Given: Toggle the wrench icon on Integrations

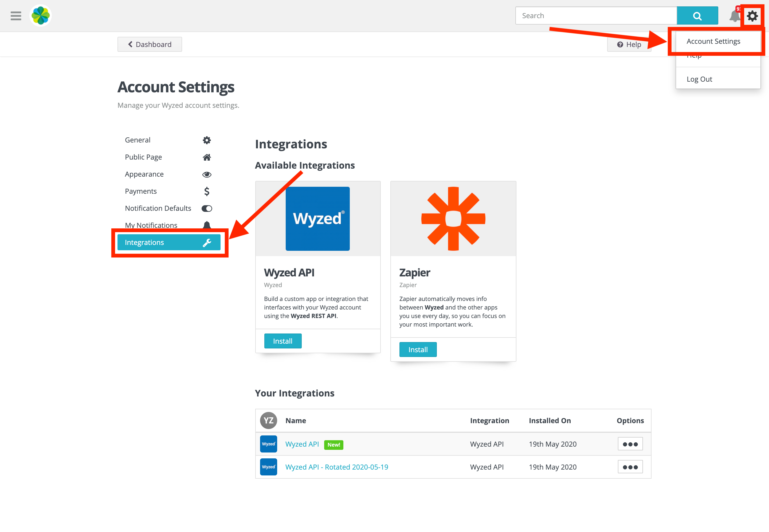Looking at the screenshot, I should point(207,242).
